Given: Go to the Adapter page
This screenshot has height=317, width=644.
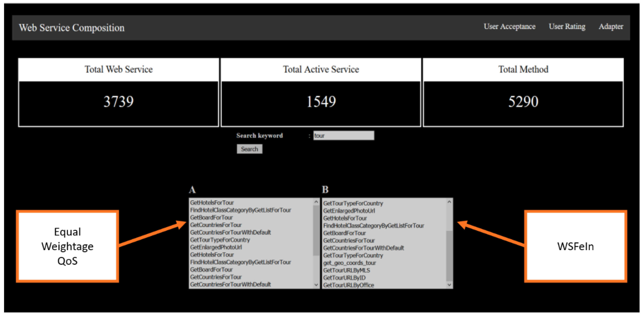Looking at the screenshot, I should pyautogui.click(x=611, y=27).
